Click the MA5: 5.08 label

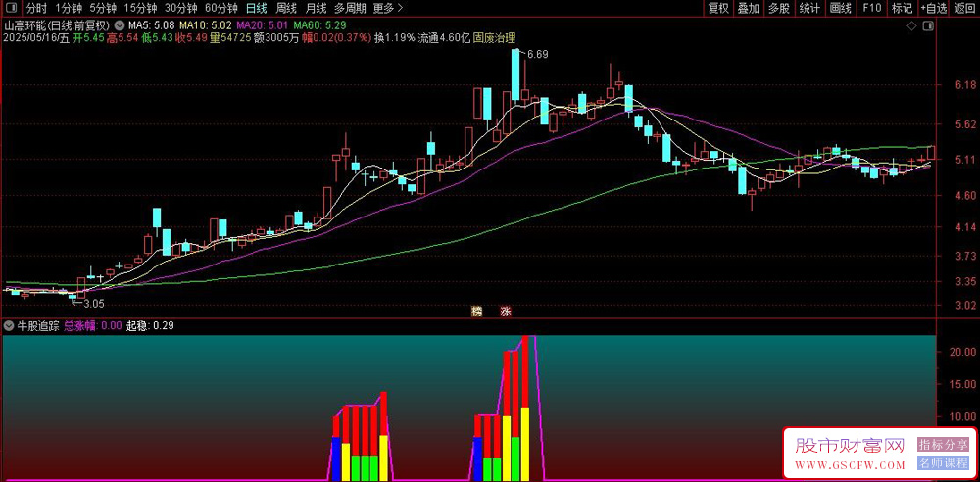(x=150, y=25)
